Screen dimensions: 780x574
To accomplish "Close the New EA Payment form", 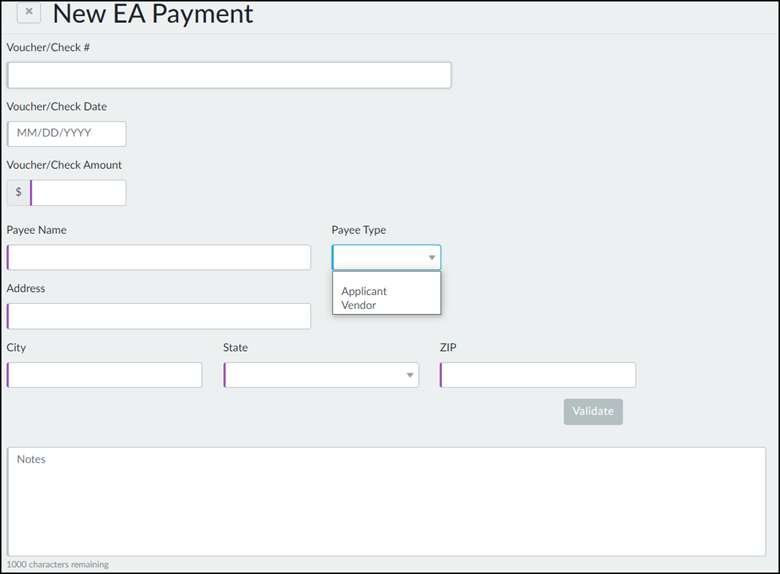I will 29,12.
